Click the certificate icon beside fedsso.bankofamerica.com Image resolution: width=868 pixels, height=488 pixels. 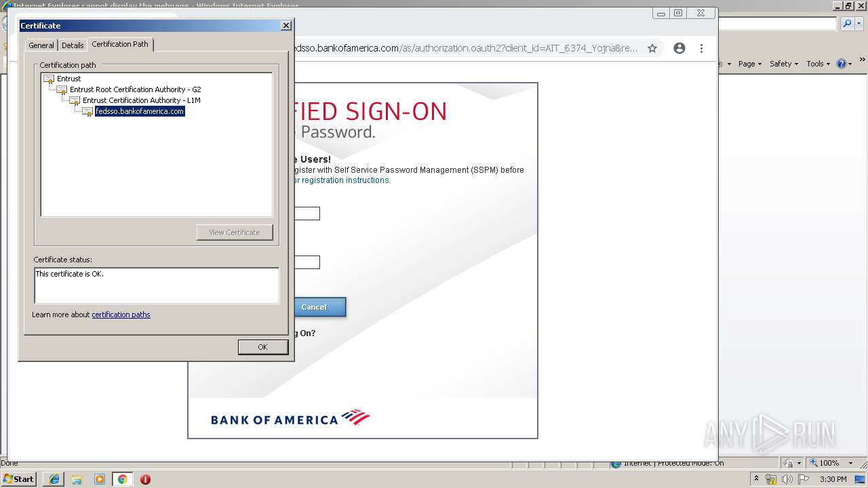[87, 112]
